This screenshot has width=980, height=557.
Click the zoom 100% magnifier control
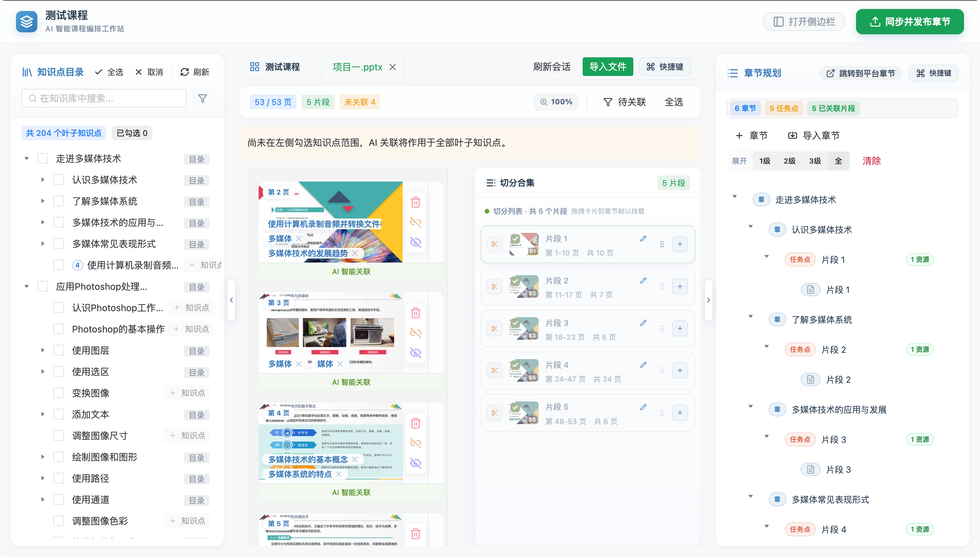556,102
